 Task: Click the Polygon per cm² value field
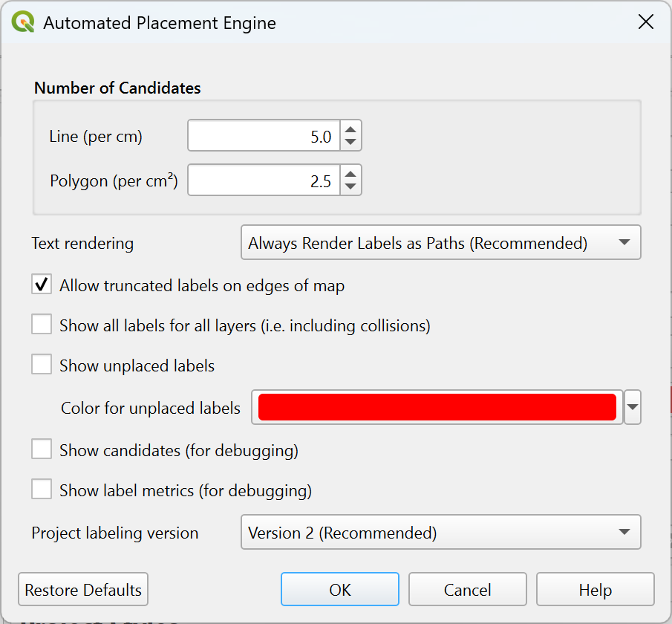[x=264, y=180]
